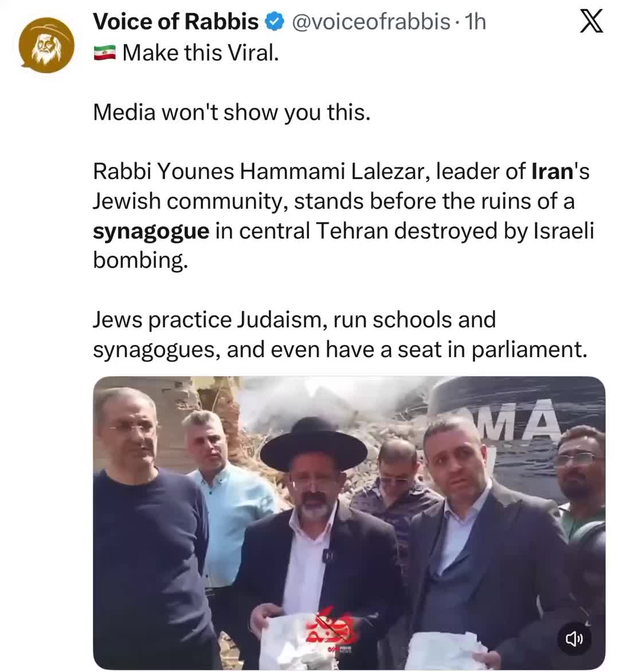Open the @voiceofrabbis handle link
This screenshot has width=619, height=672.
click(x=371, y=22)
